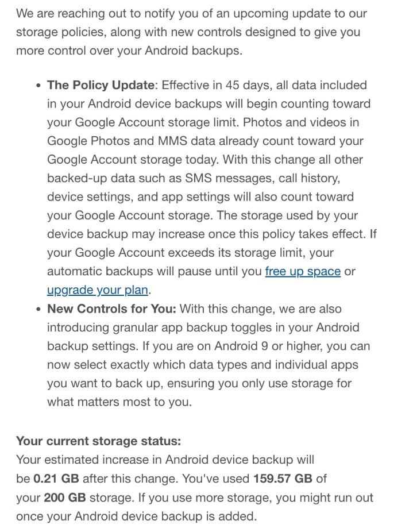This screenshot has width=413, height=532.
Task: Click the bold "0.21 GB" figure
Action: click(x=56, y=479)
